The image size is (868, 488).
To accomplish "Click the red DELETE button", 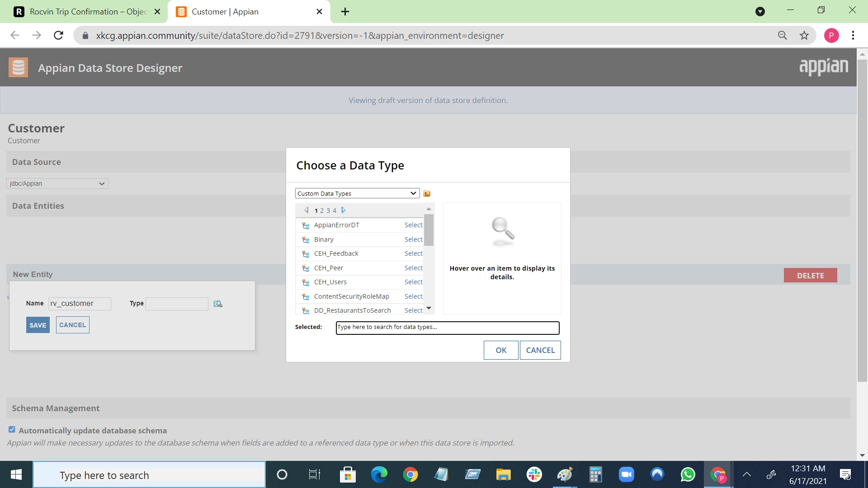I will click(x=810, y=275).
